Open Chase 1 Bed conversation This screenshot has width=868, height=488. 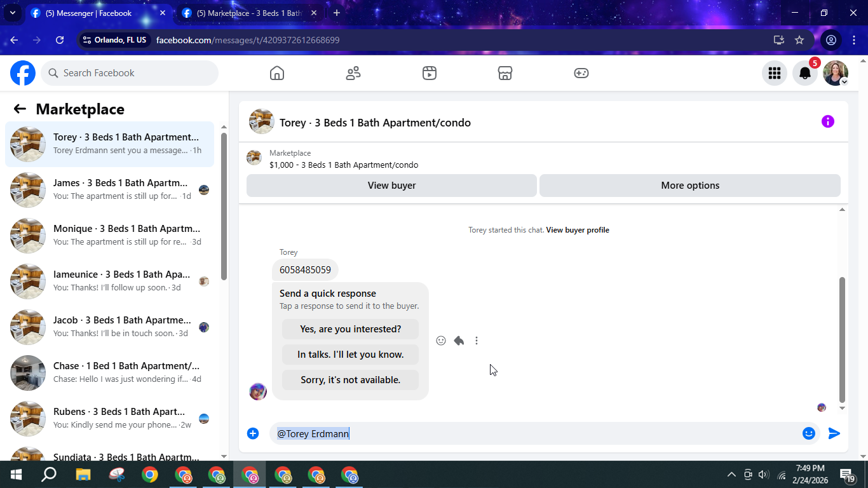click(x=109, y=373)
